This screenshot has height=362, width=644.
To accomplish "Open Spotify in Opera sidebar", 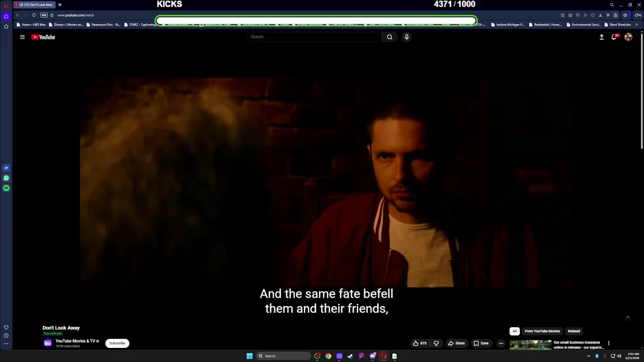I will (6, 188).
